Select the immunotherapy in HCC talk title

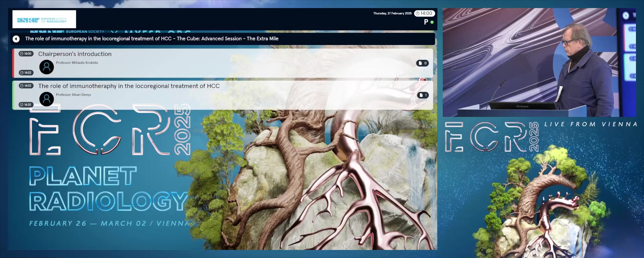coord(129,86)
